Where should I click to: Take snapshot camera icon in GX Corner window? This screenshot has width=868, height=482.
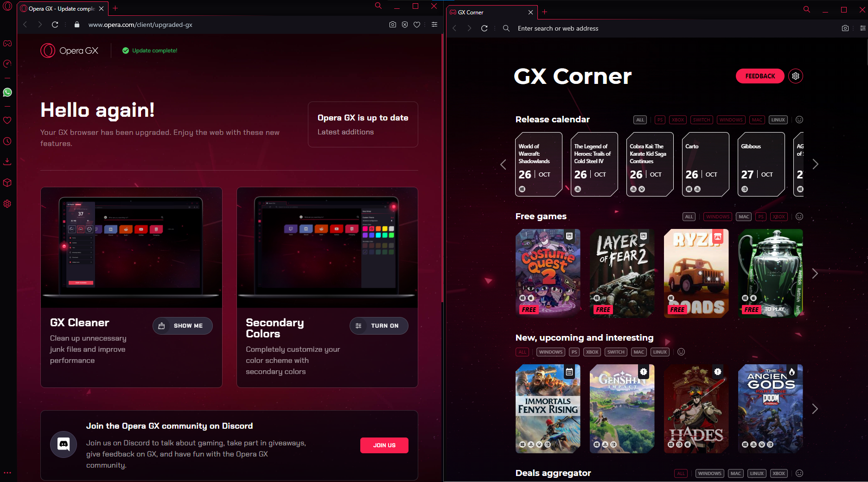(845, 28)
